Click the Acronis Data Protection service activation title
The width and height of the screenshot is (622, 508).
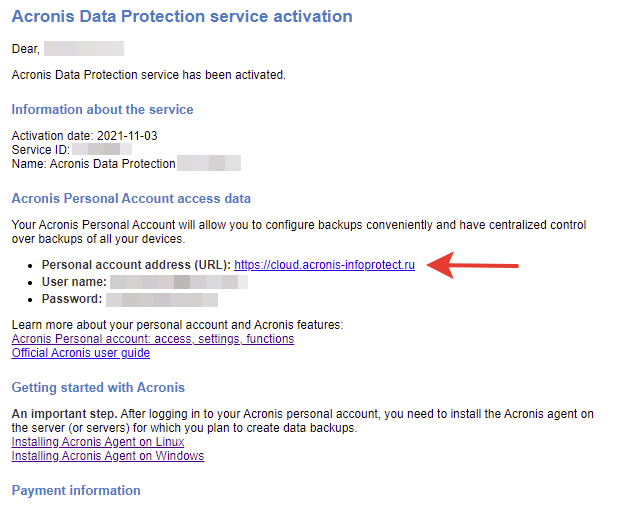[182, 17]
